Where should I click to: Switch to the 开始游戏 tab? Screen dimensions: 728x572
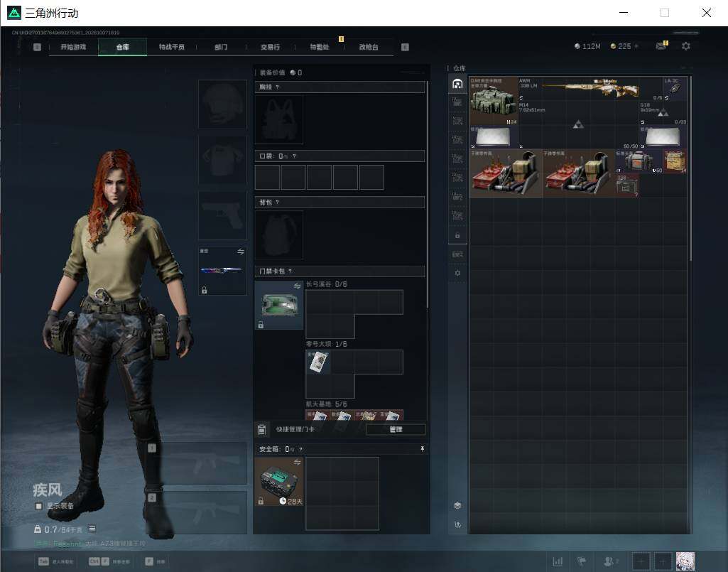[x=73, y=47]
